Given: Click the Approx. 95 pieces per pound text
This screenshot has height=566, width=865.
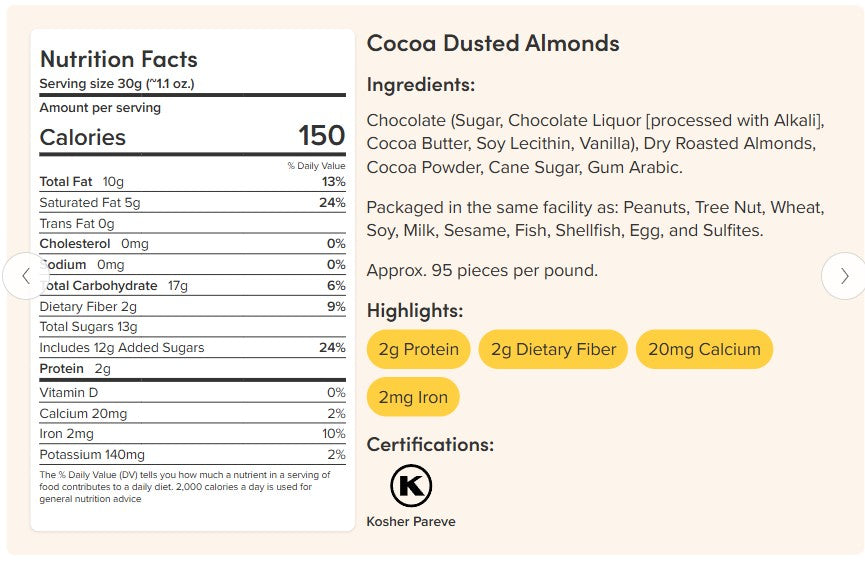Looking at the screenshot, I should coord(482,270).
